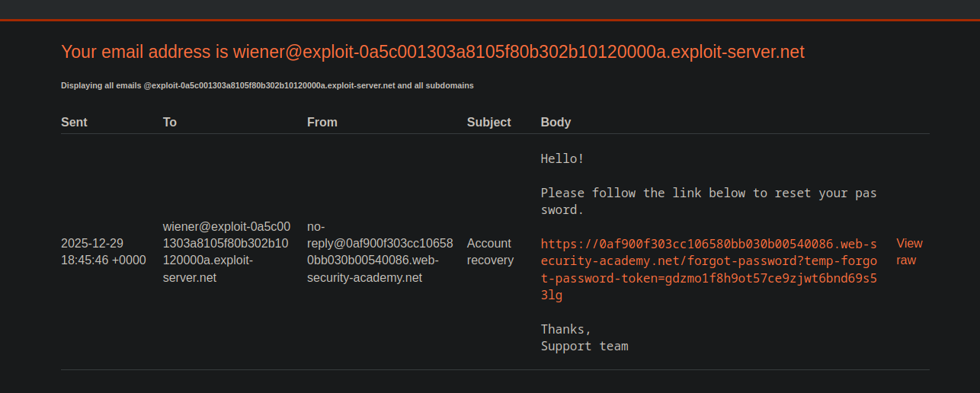Click the empty area below the email row
This screenshot has width=980, height=393.
(490, 382)
